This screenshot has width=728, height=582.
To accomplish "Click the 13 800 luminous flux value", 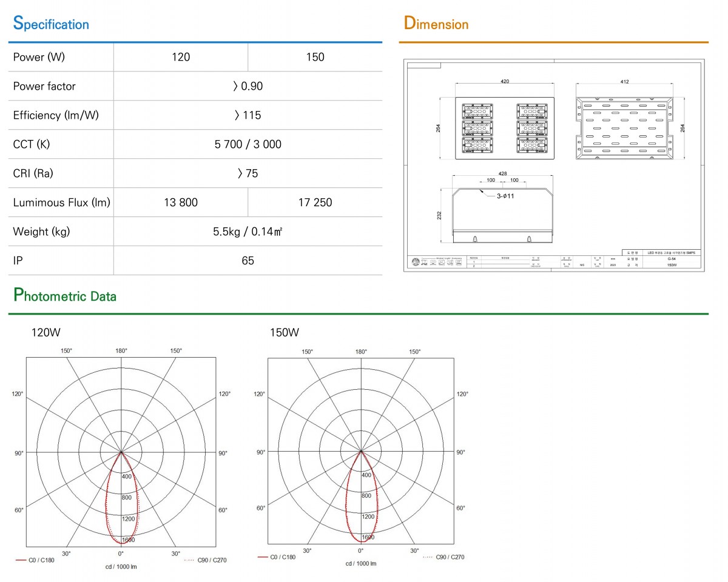I will [181, 202].
